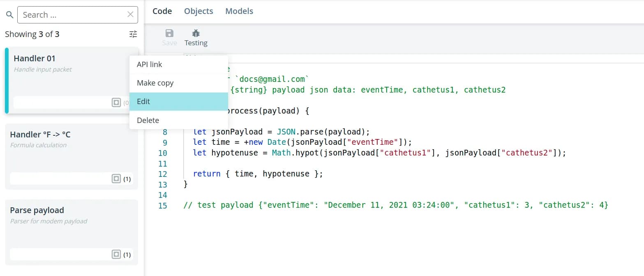Open Testing with the bug icon
The image size is (644, 276).
point(196,34)
